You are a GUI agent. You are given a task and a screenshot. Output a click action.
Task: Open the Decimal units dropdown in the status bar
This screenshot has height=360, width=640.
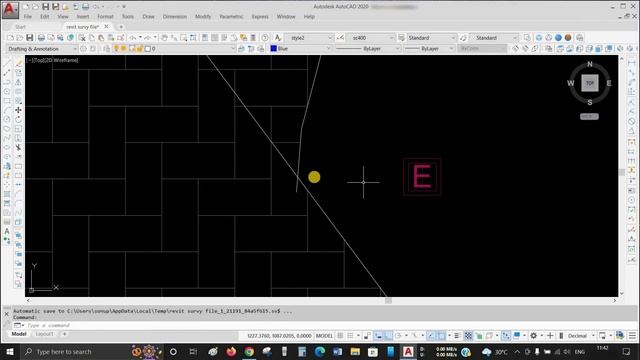tap(580, 336)
